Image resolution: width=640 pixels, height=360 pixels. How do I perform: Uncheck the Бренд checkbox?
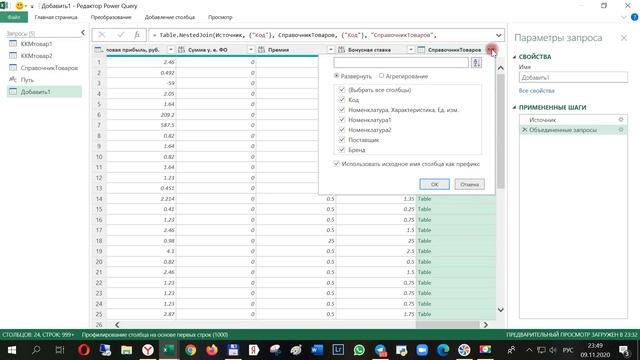click(x=342, y=150)
